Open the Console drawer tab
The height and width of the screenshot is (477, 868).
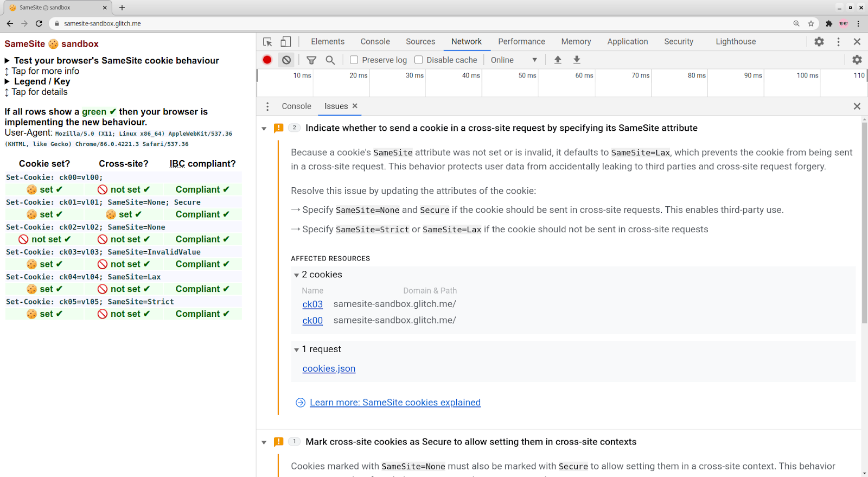pos(296,106)
